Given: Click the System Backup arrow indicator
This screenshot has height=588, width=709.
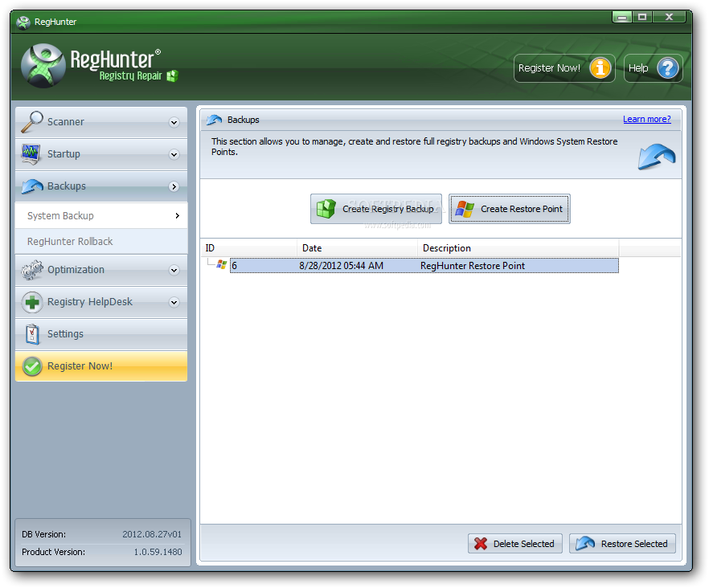Looking at the screenshot, I should [x=177, y=215].
